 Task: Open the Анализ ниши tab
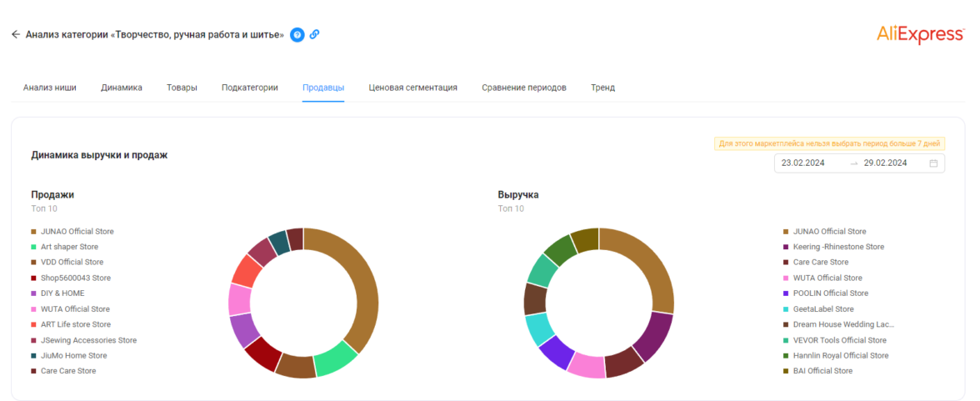point(50,88)
